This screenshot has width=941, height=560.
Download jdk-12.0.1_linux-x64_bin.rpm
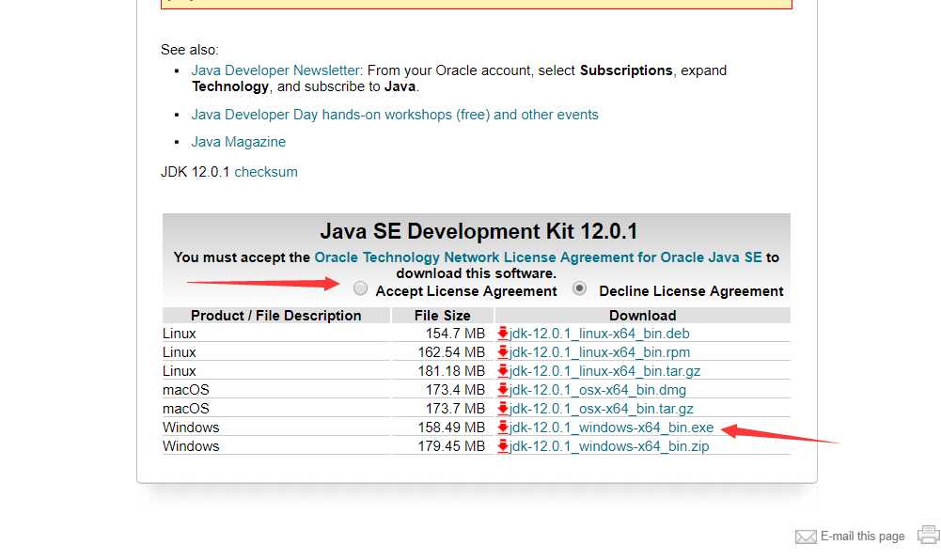[x=600, y=352]
